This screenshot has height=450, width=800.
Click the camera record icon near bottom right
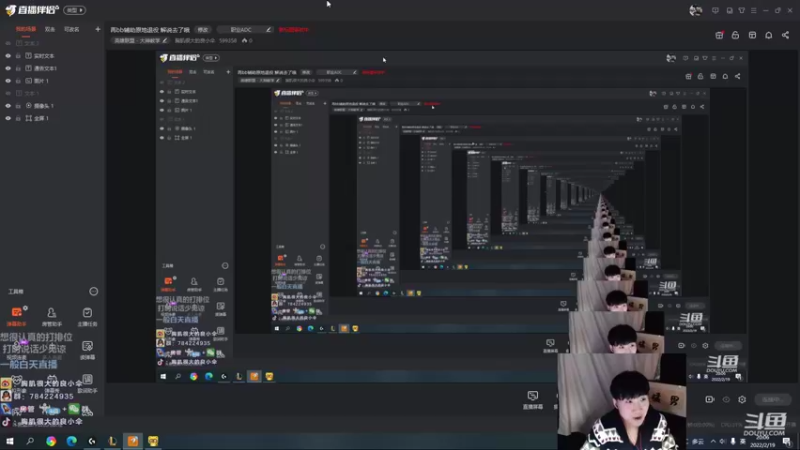coord(710,399)
